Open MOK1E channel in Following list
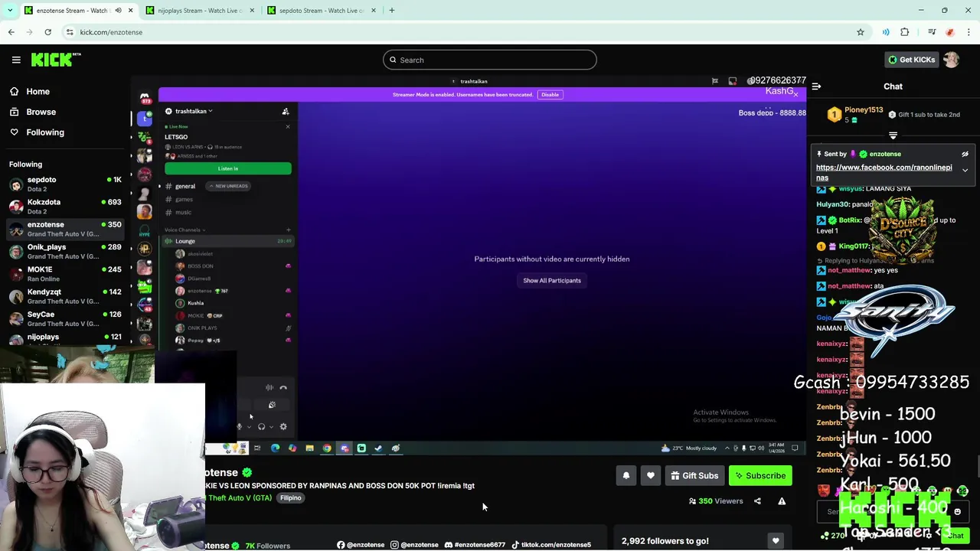The width and height of the screenshot is (980, 551). click(x=65, y=273)
